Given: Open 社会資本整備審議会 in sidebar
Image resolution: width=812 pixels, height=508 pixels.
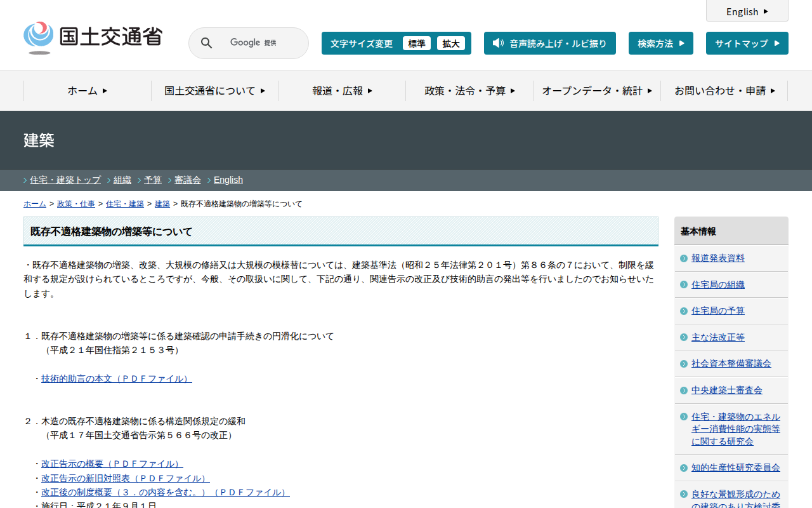Looking at the screenshot, I should click(731, 364).
